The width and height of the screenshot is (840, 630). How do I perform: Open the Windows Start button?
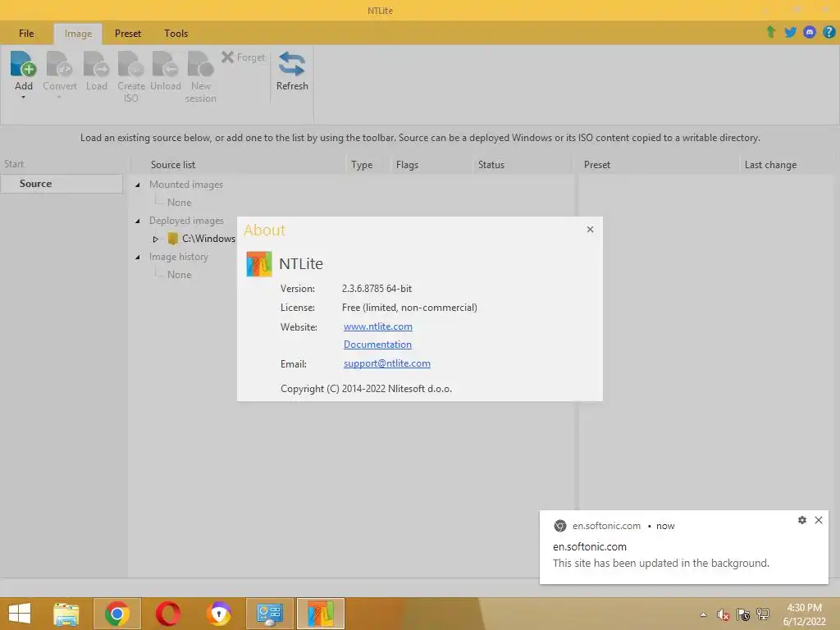[20, 614]
